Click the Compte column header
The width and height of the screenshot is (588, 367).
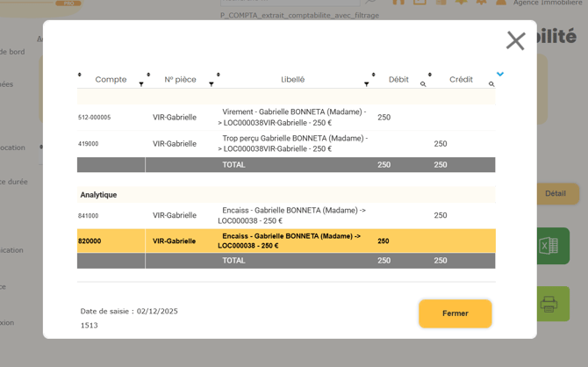(x=111, y=80)
